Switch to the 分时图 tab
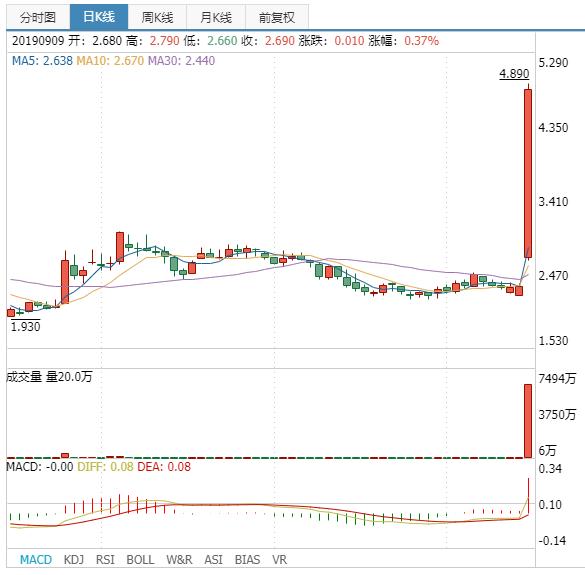585x575 pixels. (38, 17)
